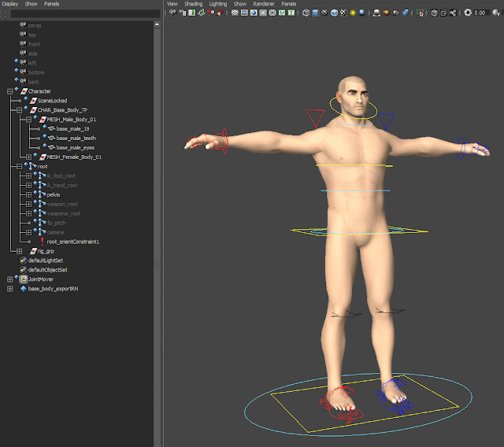Click the Outliner search field
The height and width of the screenshot is (447, 504).
(85, 13)
